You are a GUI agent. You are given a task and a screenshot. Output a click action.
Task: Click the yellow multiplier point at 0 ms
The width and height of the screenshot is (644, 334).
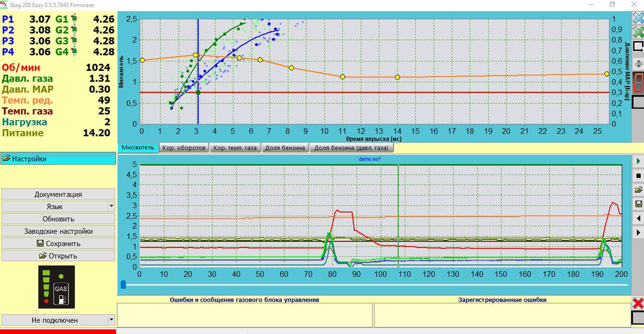click(x=142, y=60)
